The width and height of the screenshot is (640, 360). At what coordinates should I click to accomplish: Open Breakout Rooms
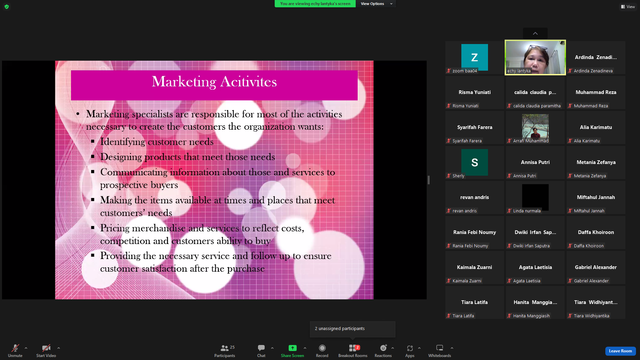pyautogui.click(x=353, y=350)
